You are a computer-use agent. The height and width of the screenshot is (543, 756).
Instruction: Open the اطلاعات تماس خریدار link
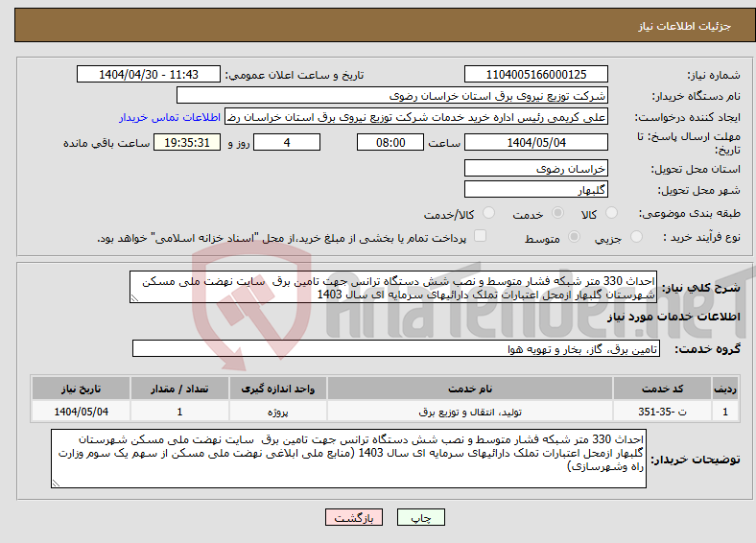pyautogui.click(x=170, y=117)
